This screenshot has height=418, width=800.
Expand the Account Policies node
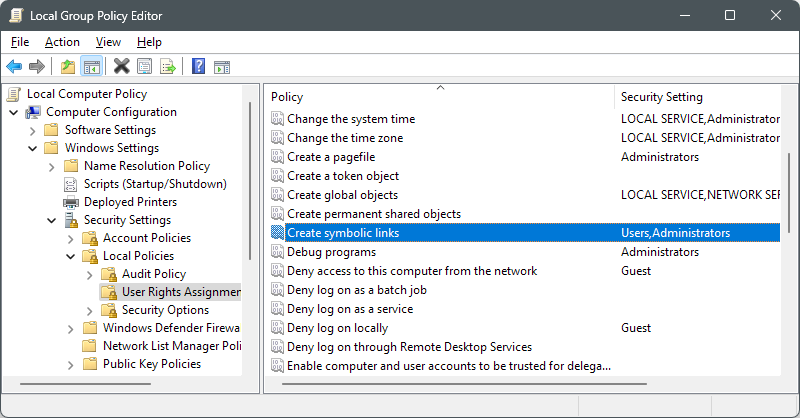click(x=71, y=239)
